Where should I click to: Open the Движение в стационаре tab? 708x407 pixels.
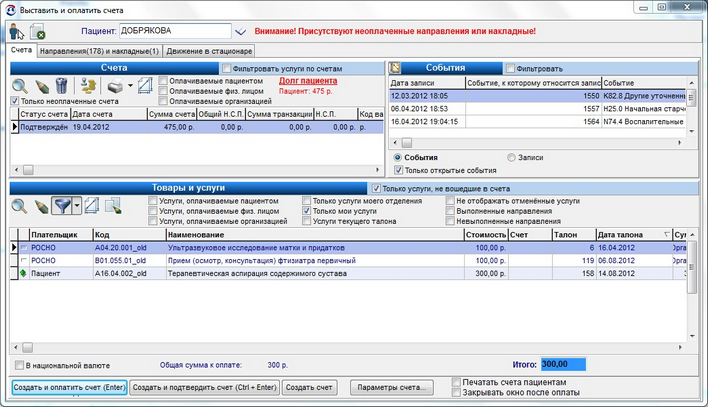pyautogui.click(x=209, y=51)
